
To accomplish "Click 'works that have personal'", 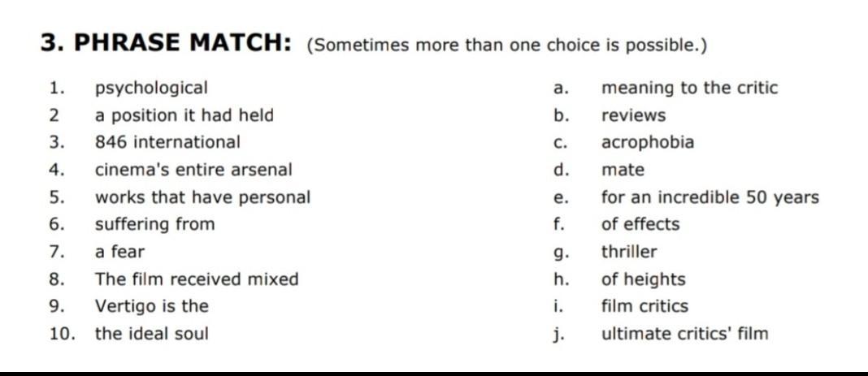I will [202, 197].
